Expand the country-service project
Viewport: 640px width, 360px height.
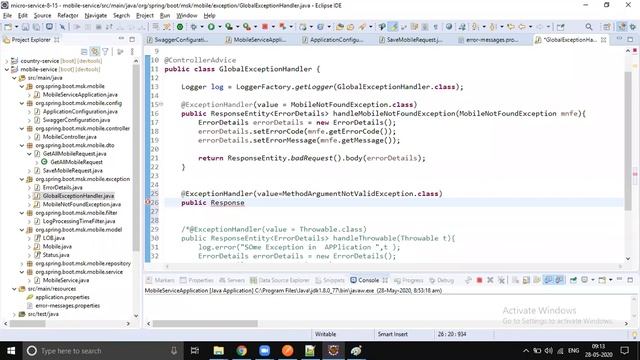(x=7, y=61)
